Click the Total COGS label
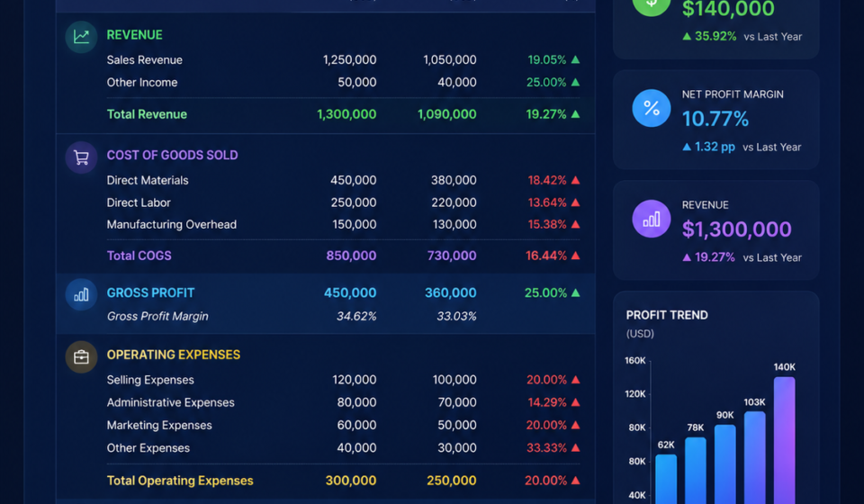864x504 pixels. (139, 256)
